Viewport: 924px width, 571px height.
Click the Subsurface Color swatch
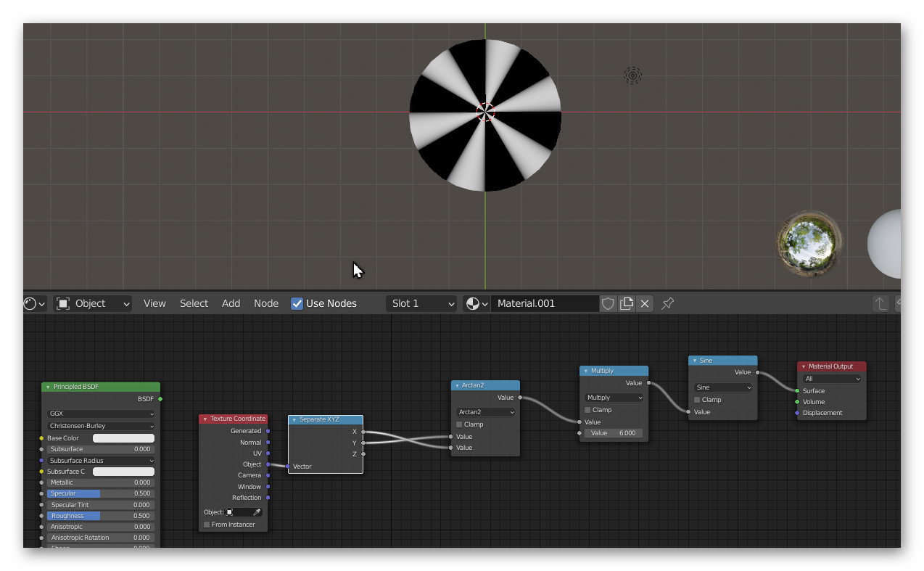(x=123, y=472)
